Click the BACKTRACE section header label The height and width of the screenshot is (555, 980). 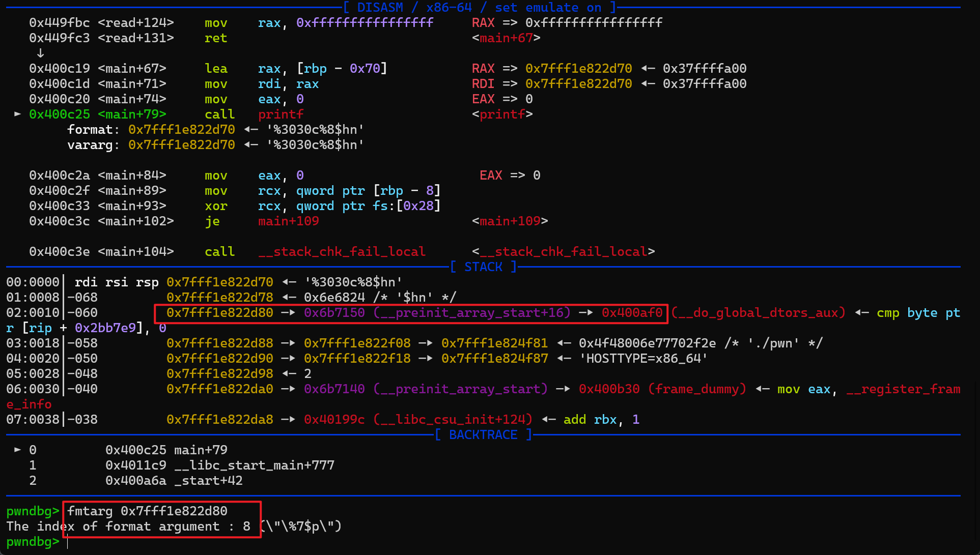(483, 435)
